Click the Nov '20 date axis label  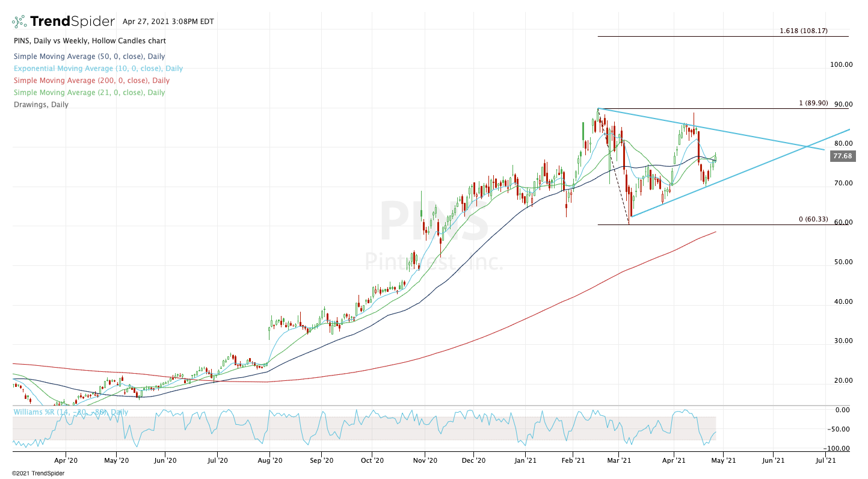pyautogui.click(x=425, y=462)
